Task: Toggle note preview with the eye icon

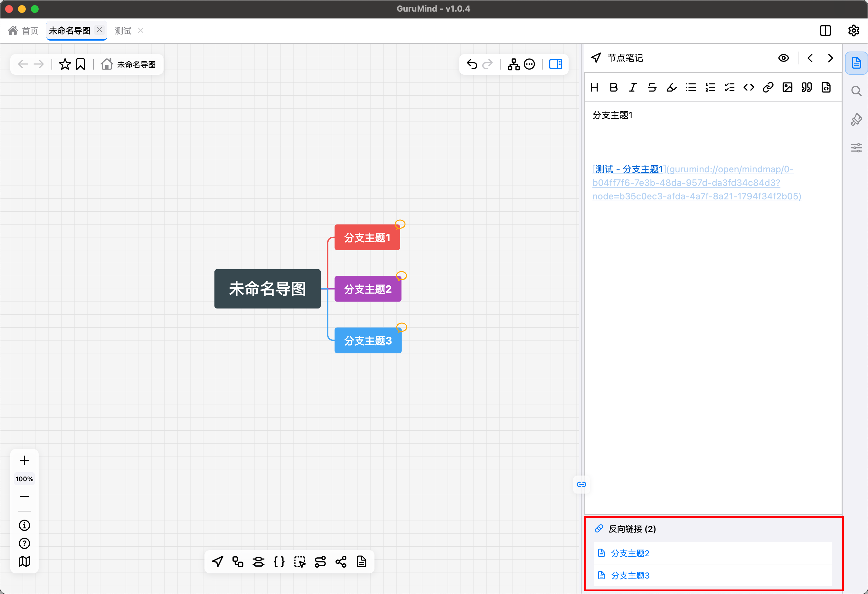Action: [x=784, y=58]
